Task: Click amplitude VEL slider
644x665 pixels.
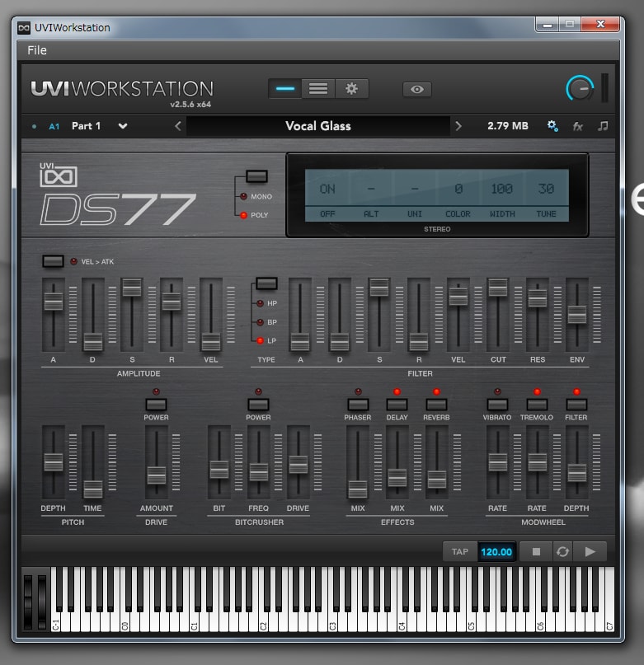Action: [x=211, y=342]
